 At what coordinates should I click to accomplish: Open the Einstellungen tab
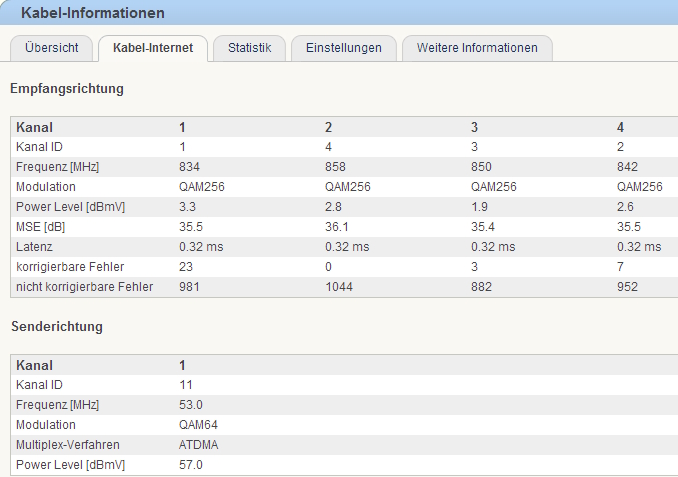(344, 48)
